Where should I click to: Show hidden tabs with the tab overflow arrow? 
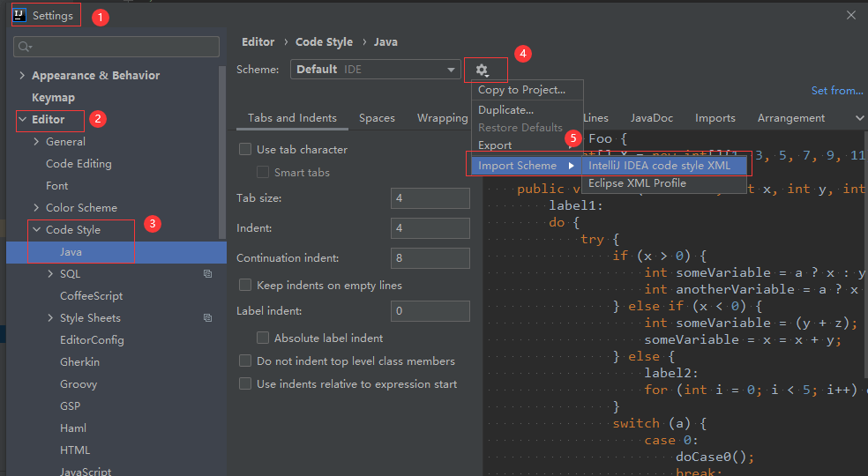[x=859, y=118]
